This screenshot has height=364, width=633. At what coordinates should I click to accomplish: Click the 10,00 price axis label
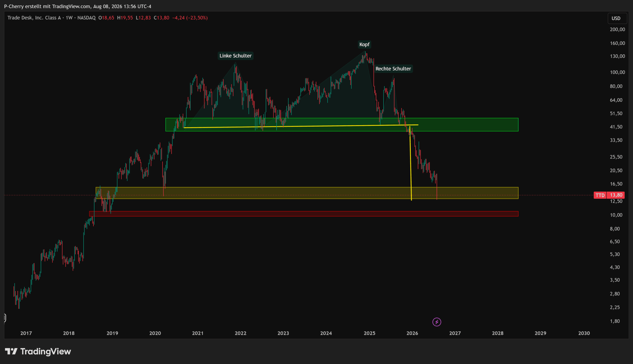(x=616, y=215)
